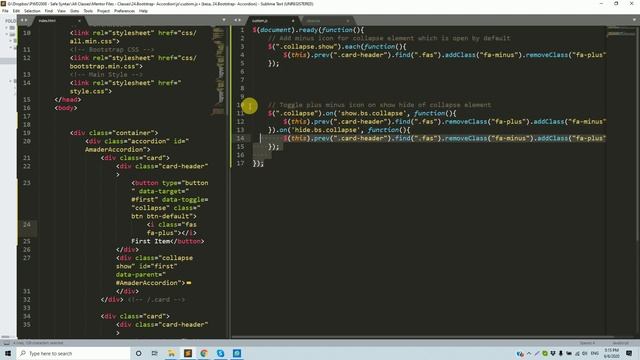640x360 pixels.
Task: Expand folded code marker after #AmaderAccordion
Action: tap(189, 283)
